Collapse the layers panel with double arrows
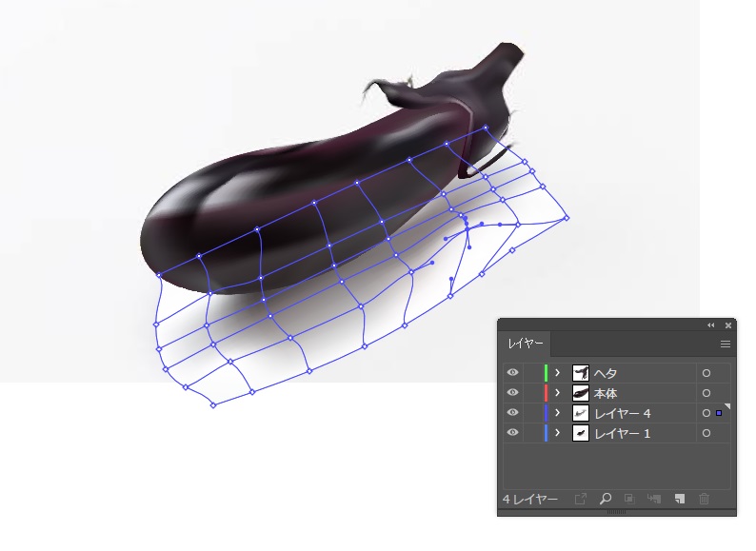This screenshot has height=551, width=756. pyautogui.click(x=710, y=325)
